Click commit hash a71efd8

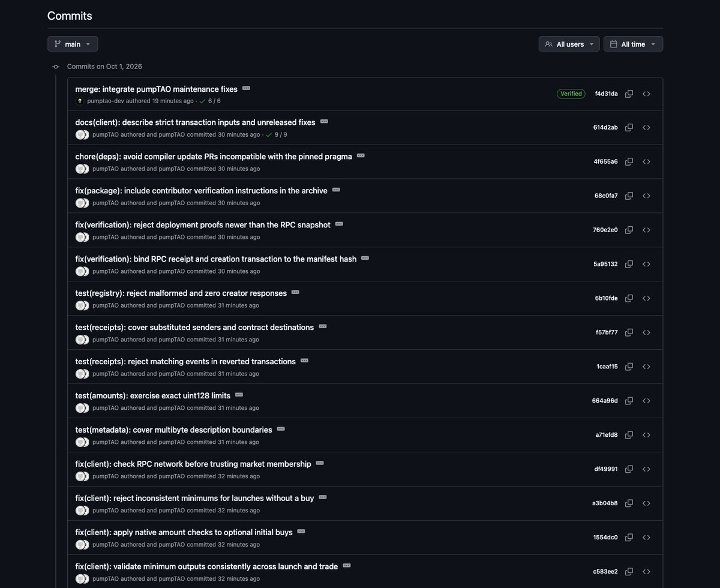click(607, 435)
